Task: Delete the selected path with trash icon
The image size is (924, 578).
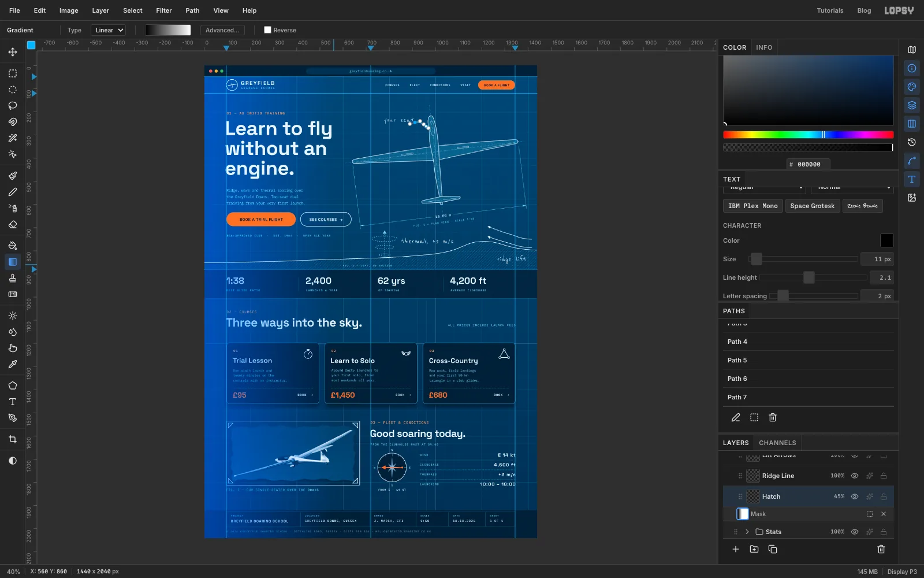Action: 773,417
